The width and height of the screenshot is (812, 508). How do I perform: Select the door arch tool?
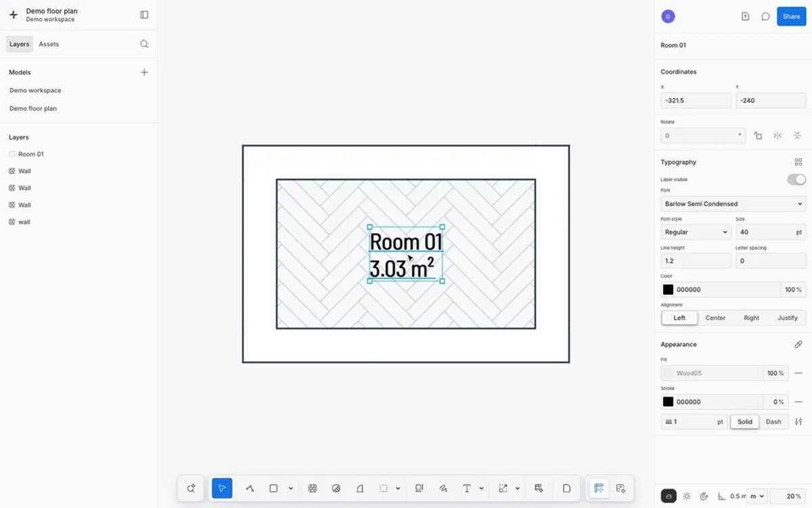(360, 488)
